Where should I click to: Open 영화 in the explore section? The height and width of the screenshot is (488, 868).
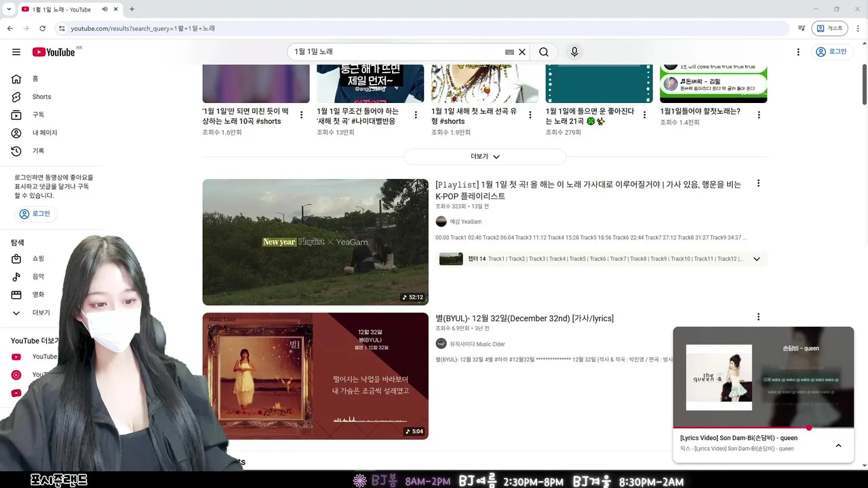point(38,295)
